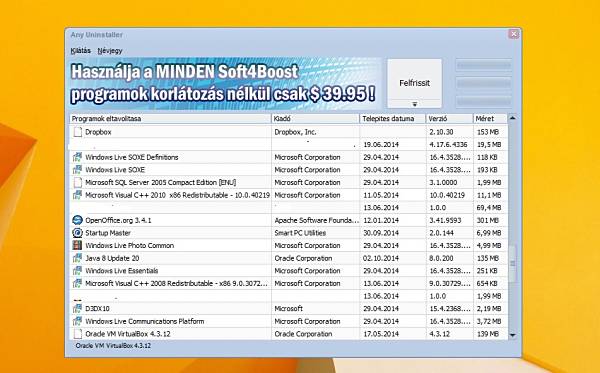Click the vertical scrollbar thumb
The width and height of the screenshot is (600, 373).
click(512, 263)
